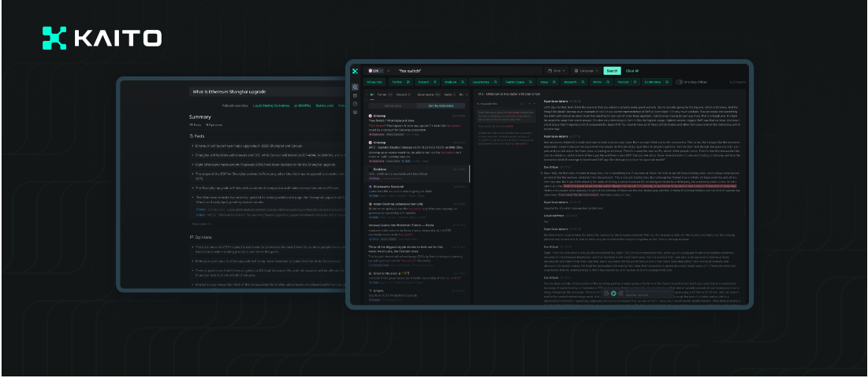Switch to the Twitter results tab
This screenshot has width=868, height=378.
[x=385, y=94]
